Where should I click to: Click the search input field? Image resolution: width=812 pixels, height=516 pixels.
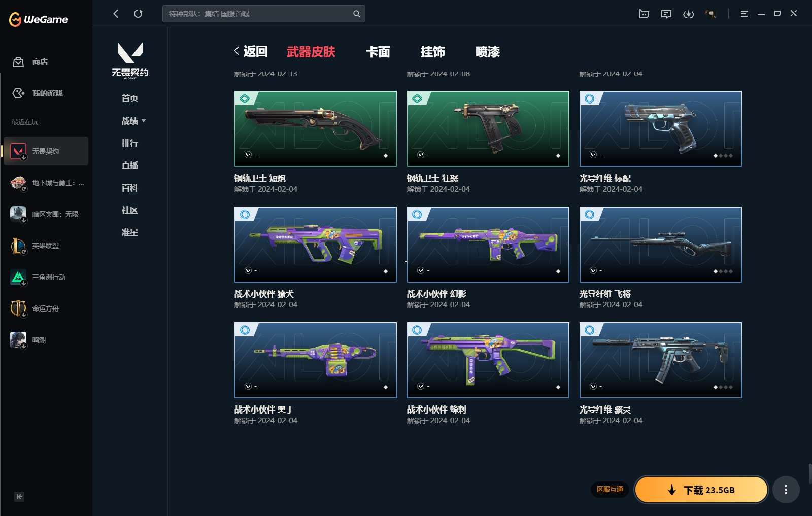(256, 14)
